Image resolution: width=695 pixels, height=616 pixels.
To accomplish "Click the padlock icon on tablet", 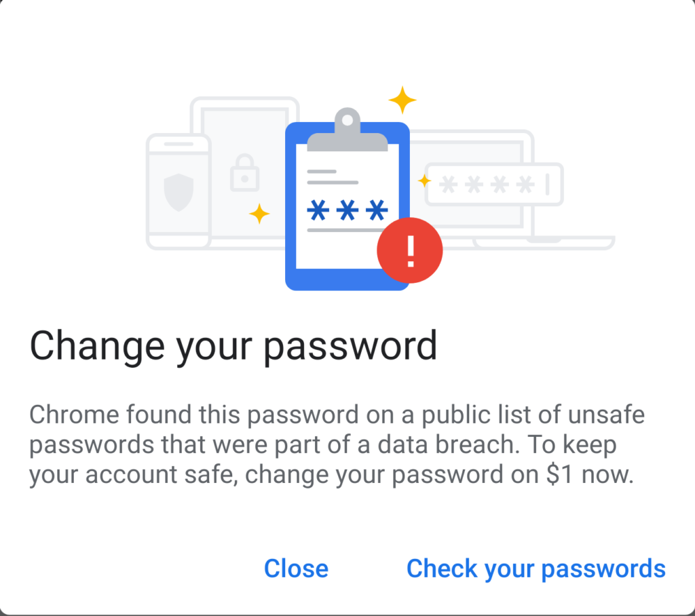I will (x=244, y=173).
